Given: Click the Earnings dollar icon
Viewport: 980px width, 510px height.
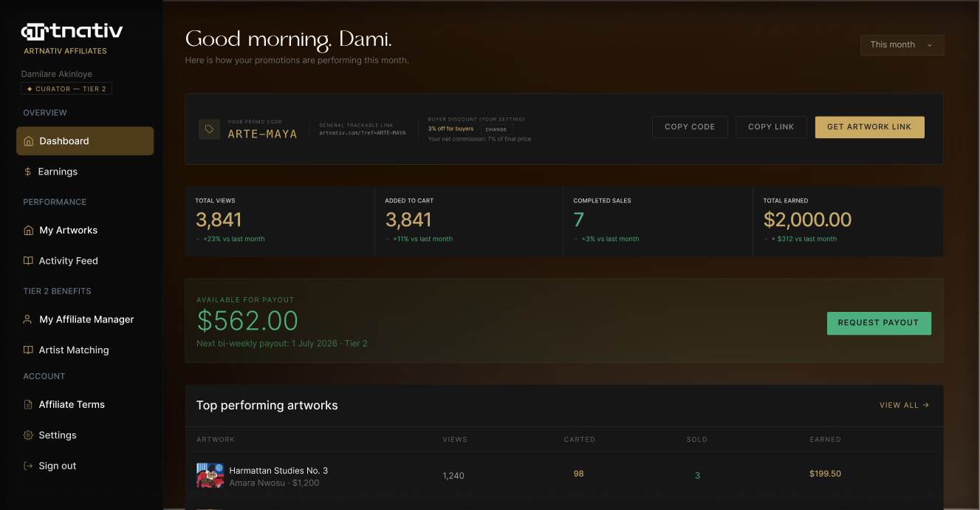Looking at the screenshot, I should [x=28, y=171].
